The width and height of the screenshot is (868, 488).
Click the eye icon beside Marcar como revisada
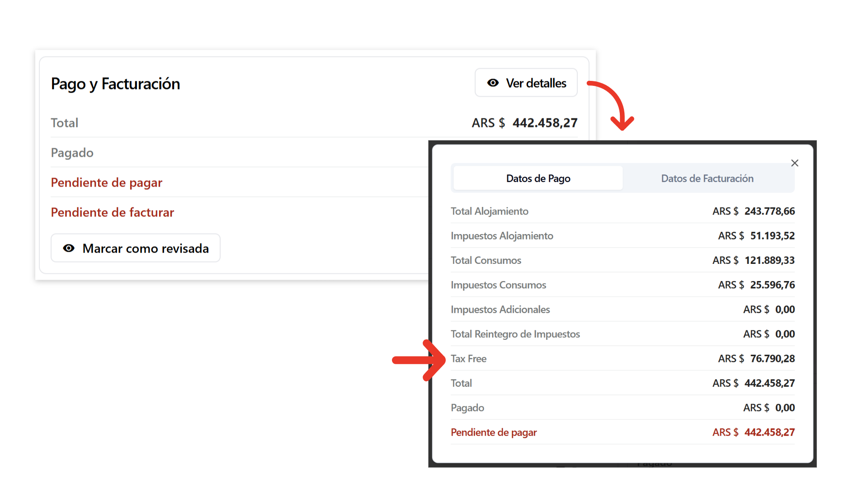[x=69, y=249]
